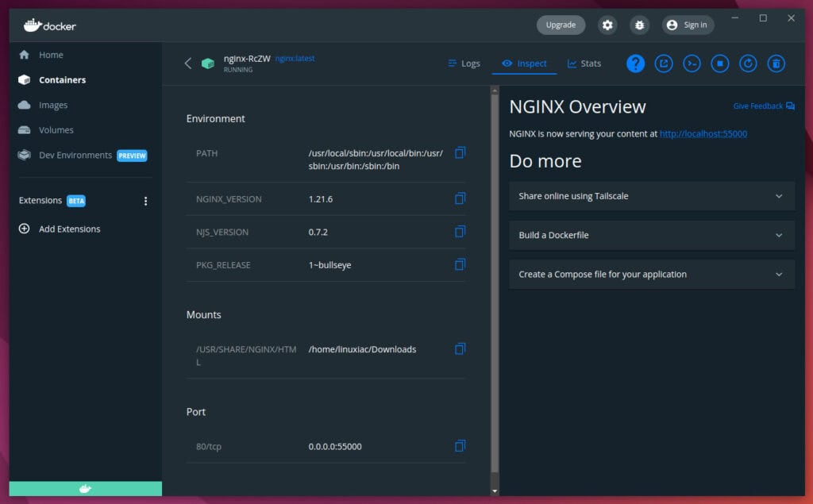Expand Share online using Tailscale
This screenshot has height=504, width=813.
[652, 196]
